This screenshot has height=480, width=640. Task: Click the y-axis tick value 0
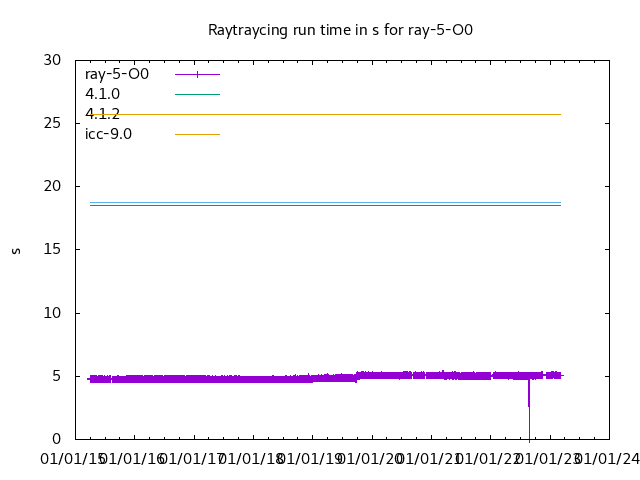click(58, 439)
